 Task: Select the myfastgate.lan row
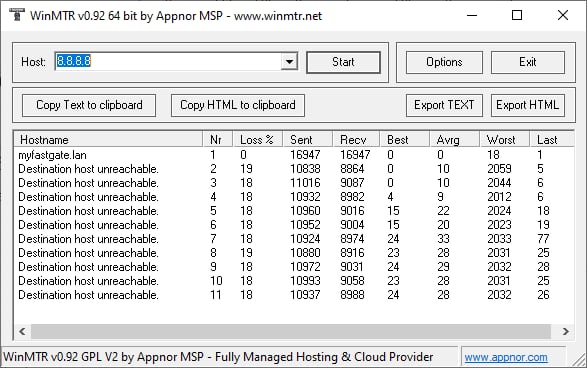pyautogui.click(x=294, y=155)
